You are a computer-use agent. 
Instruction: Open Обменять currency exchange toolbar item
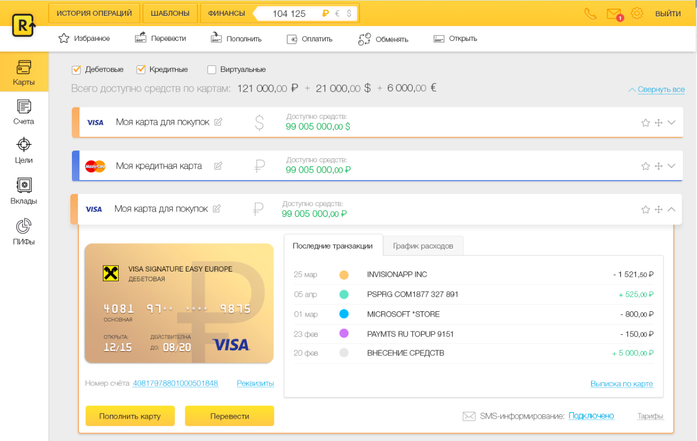[383, 39]
